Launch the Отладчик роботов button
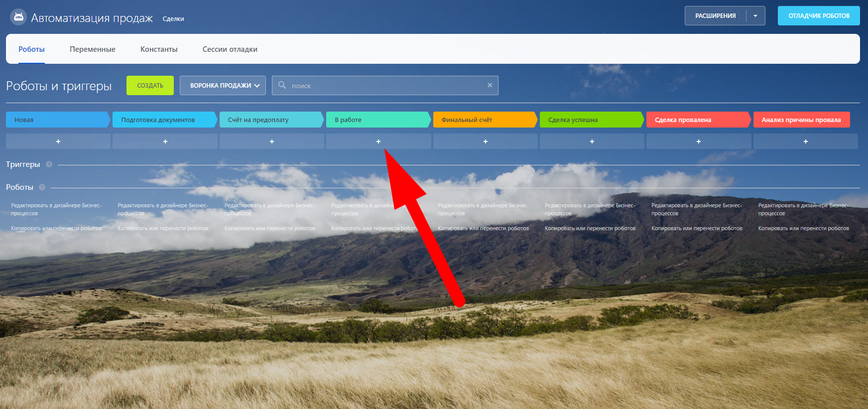 coord(819,16)
